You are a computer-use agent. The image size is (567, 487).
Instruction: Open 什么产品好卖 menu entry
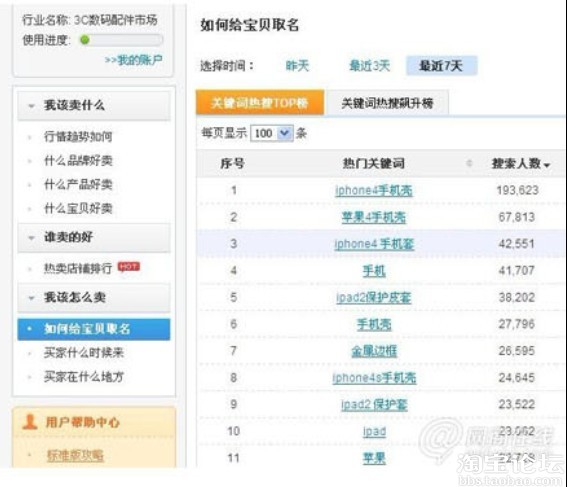point(78,184)
